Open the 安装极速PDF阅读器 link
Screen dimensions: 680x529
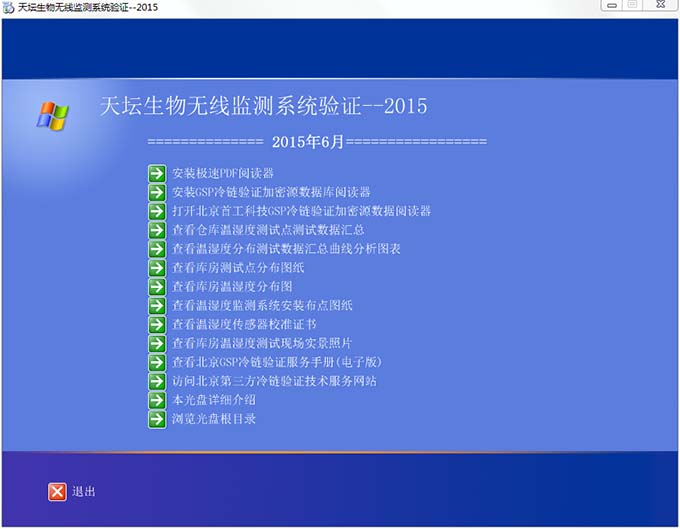223,173
